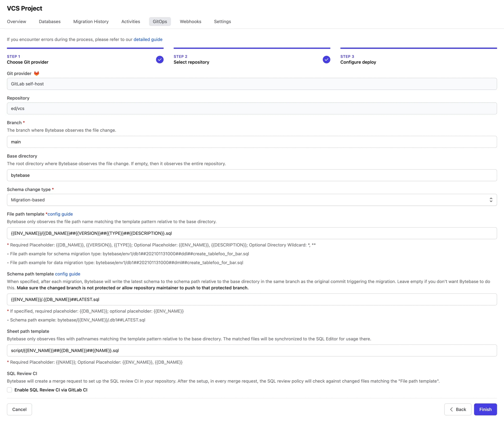The image size is (504, 428).
Task: Click the Back navigation arrow icon
Action: [451, 409]
